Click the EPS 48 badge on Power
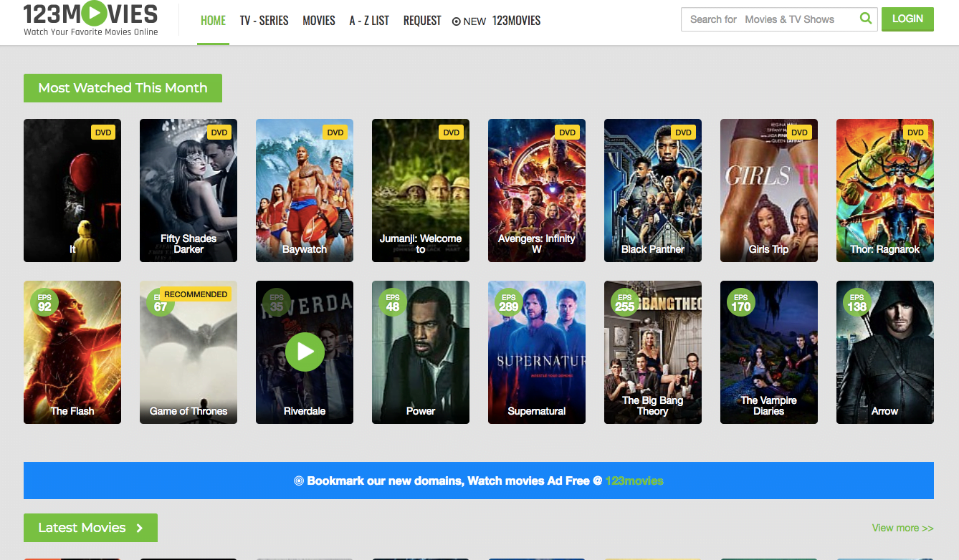Viewport: 959px width, 560px height. pyautogui.click(x=393, y=302)
